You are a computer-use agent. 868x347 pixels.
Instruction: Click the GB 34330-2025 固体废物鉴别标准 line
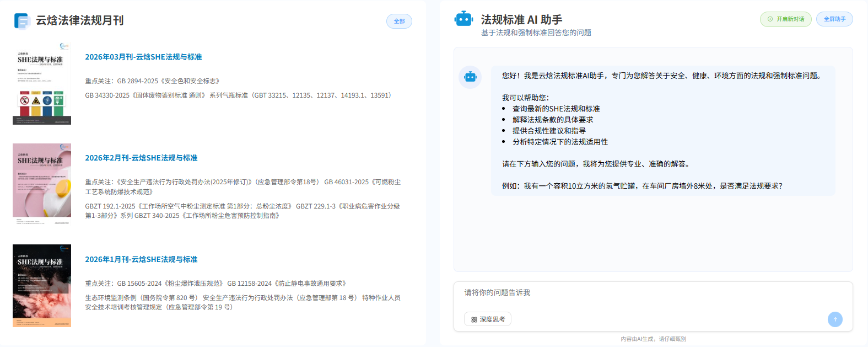pyautogui.click(x=239, y=95)
